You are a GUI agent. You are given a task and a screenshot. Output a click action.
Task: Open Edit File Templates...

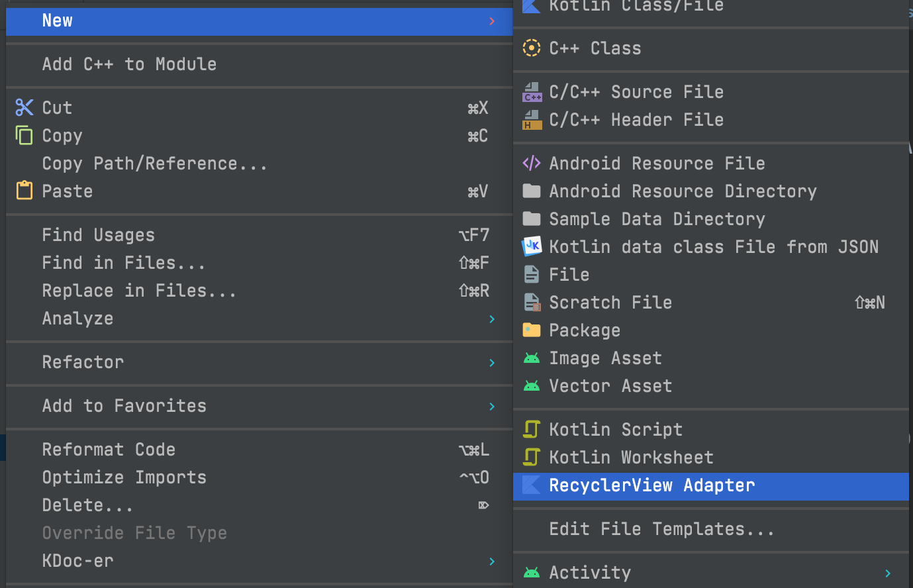(711, 529)
